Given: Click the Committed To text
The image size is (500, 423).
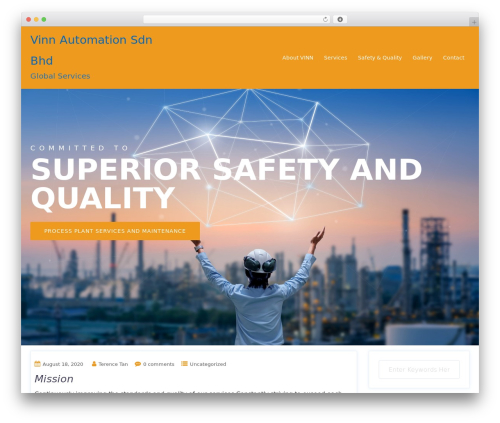Looking at the screenshot, I should pos(79,148).
